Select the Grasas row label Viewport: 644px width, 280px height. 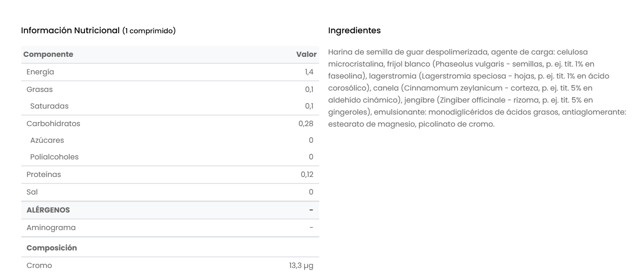point(40,89)
